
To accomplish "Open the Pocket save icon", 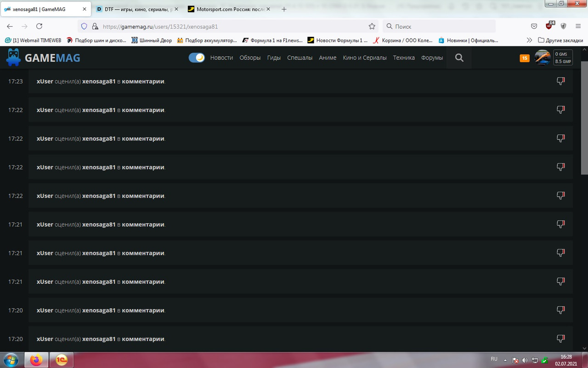I will click(x=534, y=26).
